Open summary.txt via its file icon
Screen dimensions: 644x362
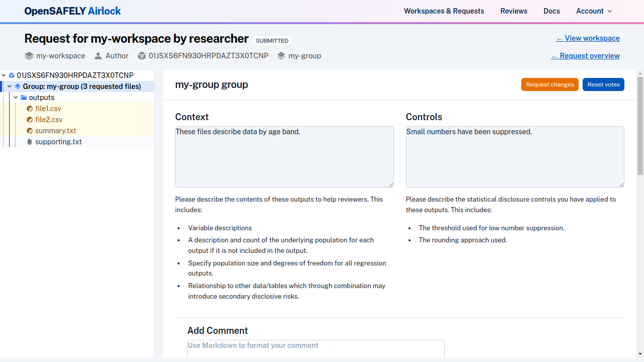click(30, 131)
